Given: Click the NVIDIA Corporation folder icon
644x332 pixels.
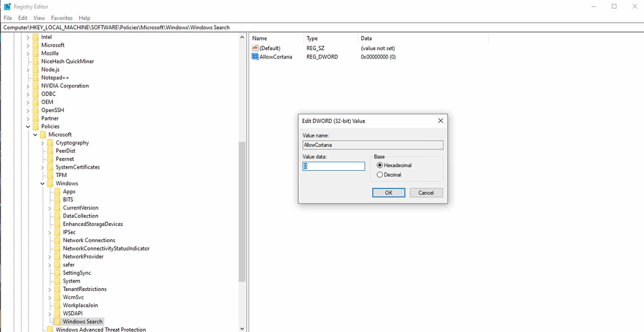Looking at the screenshot, I should (x=36, y=86).
